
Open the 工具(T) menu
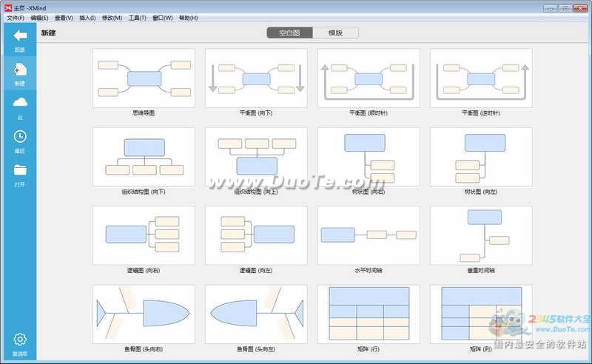coord(137,18)
